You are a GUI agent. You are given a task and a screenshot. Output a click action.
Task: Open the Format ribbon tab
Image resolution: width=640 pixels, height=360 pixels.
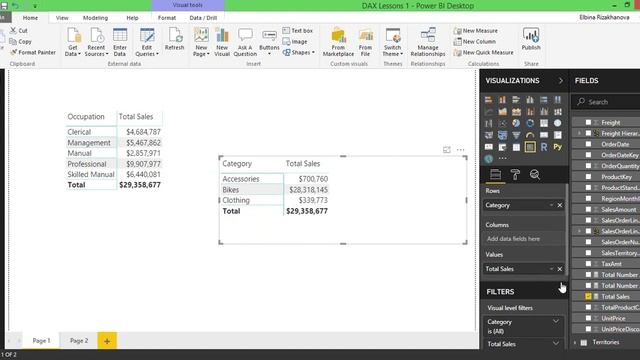[167, 18]
